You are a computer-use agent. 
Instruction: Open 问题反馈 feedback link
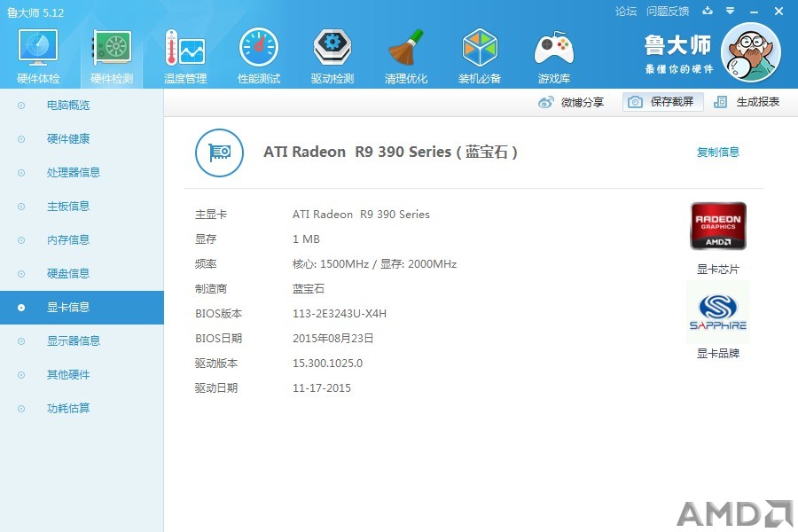pos(667,12)
